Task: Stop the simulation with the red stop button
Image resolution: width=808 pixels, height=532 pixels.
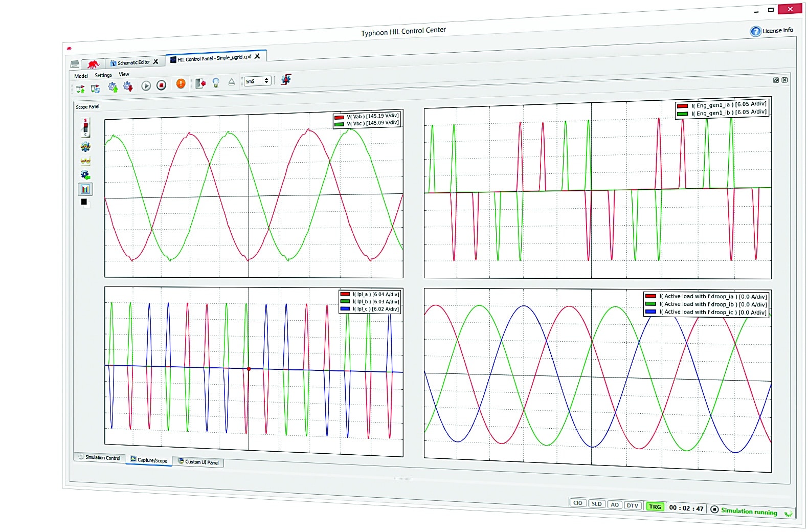Action: pyautogui.click(x=162, y=85)
